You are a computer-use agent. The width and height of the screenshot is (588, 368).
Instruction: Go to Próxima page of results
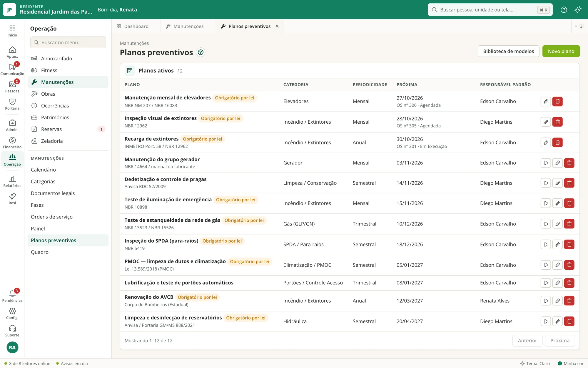point(560,341)
